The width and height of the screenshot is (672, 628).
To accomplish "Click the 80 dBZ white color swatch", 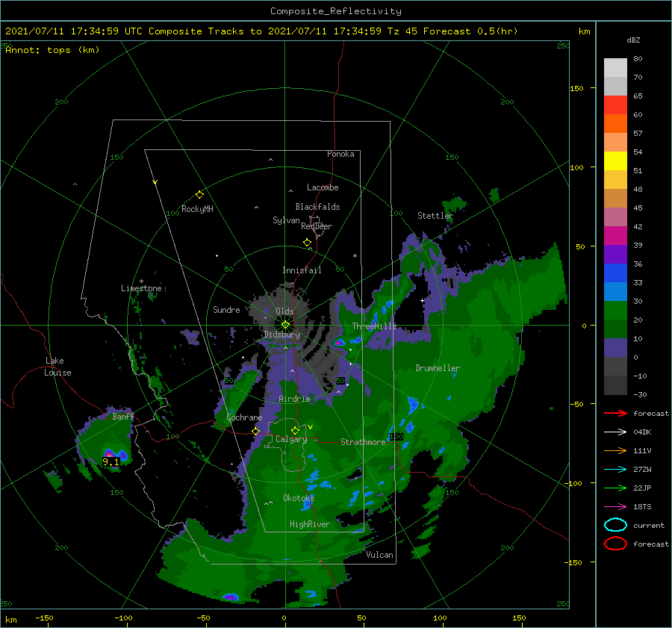I will coord(615,67).
